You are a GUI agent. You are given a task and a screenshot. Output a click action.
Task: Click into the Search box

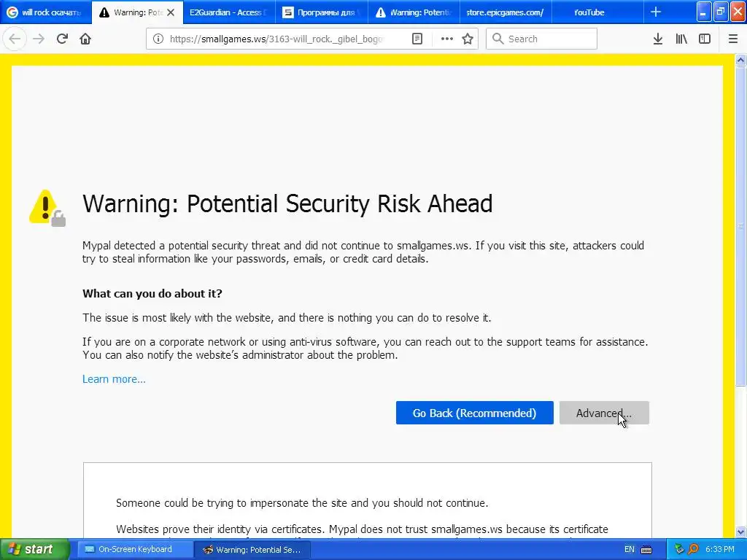point(542,39)
